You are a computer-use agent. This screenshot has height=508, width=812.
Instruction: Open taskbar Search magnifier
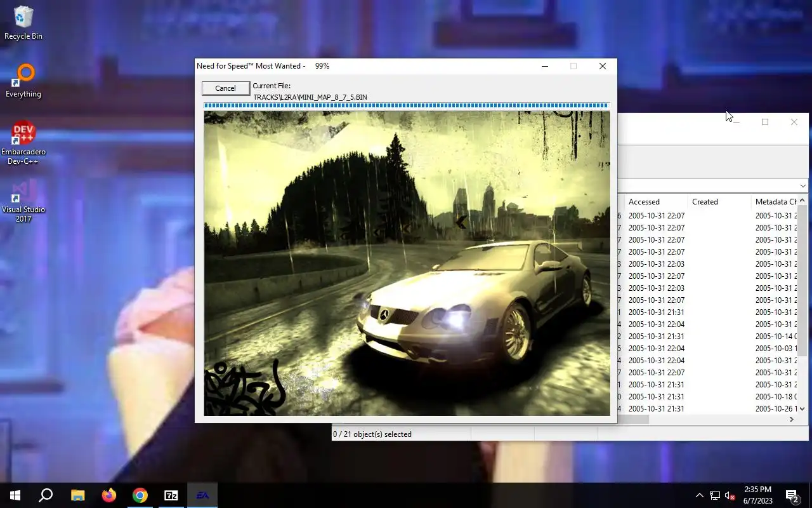[x=46, y=495]
